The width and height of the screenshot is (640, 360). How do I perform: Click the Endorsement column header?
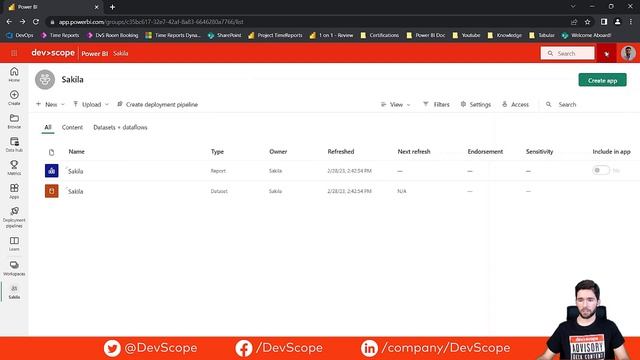tap(485, 151)
